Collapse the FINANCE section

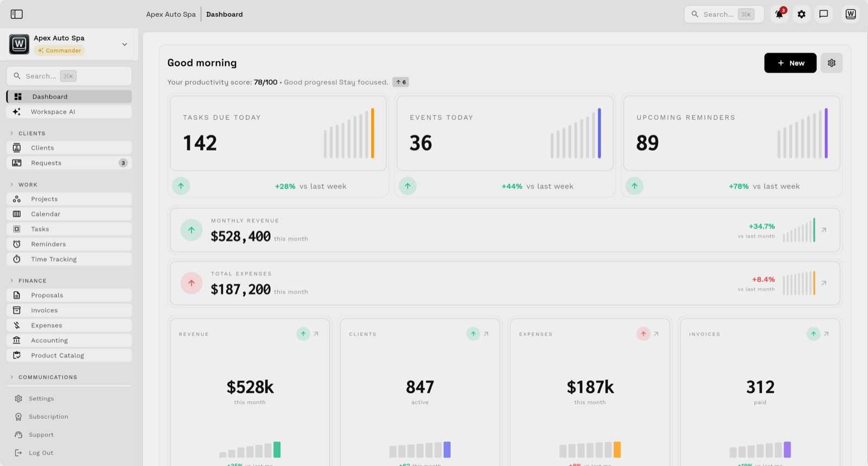pos(12,281)
